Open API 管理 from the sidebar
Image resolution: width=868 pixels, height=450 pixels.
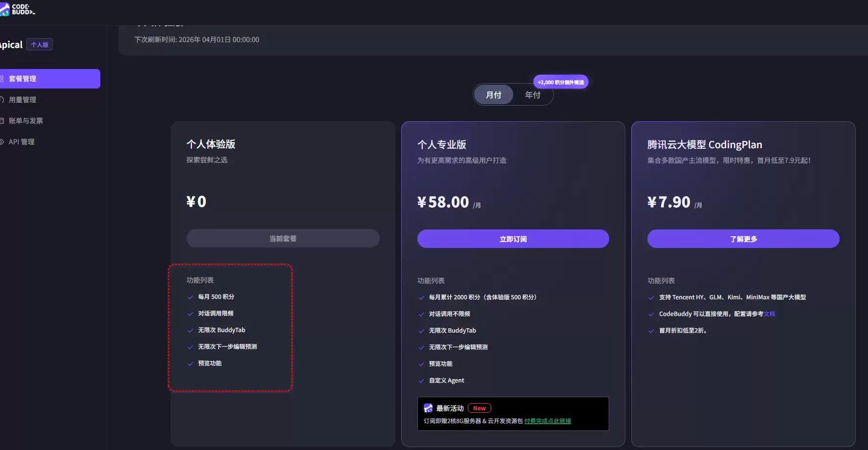(22, 141)
